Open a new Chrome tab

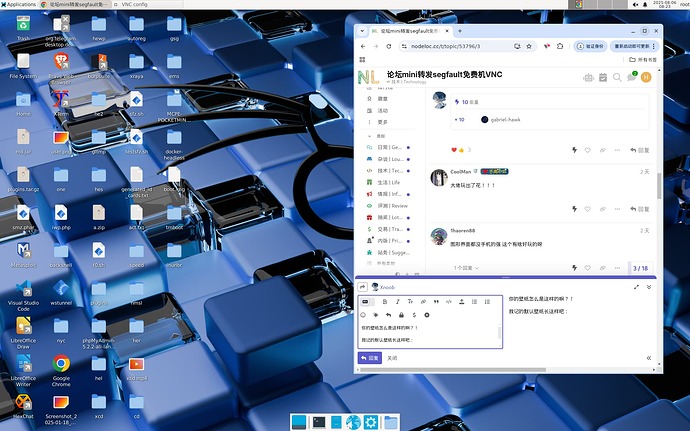(460, 31)
